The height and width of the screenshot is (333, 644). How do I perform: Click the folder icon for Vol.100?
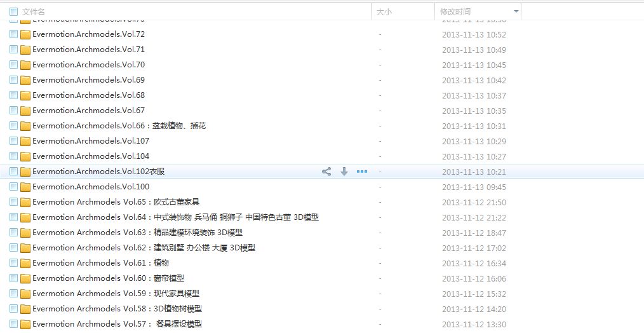tap(25, 187)
